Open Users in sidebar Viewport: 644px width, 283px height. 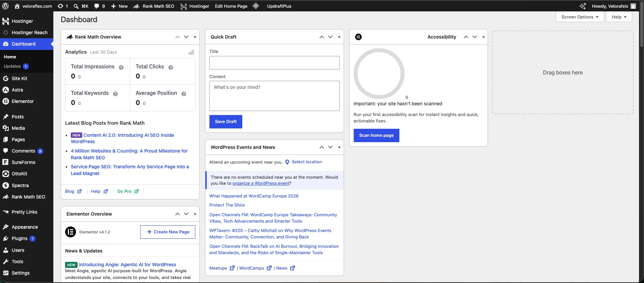[x=27, y=250]
